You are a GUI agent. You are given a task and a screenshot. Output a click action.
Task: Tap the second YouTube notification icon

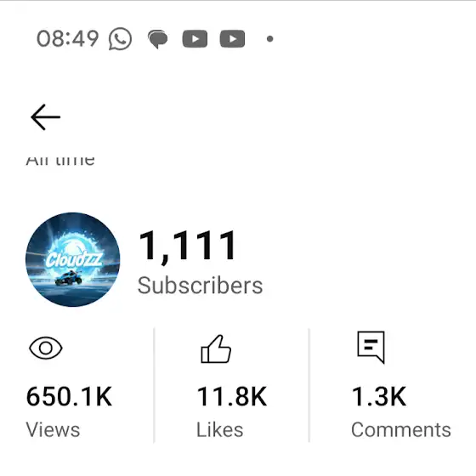[232, 39]
